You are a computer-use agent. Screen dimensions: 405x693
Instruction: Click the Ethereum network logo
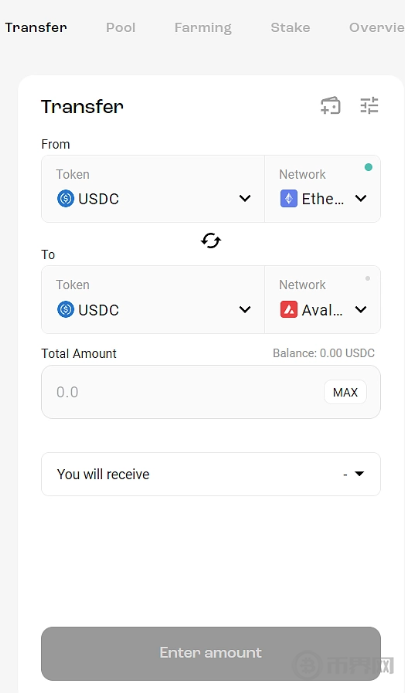[x=289, y=198]
